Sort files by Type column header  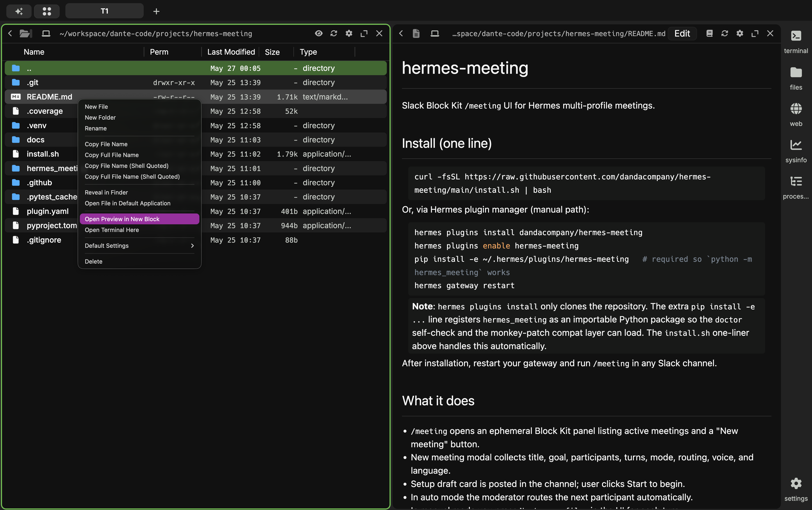[308, 52]
